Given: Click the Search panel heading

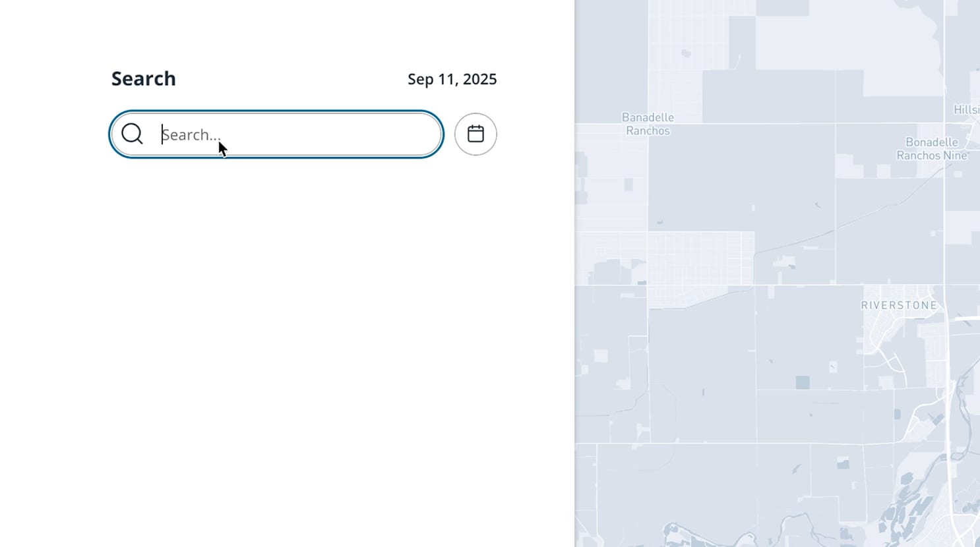Looking at the screenshot, I should click(143, 78).
